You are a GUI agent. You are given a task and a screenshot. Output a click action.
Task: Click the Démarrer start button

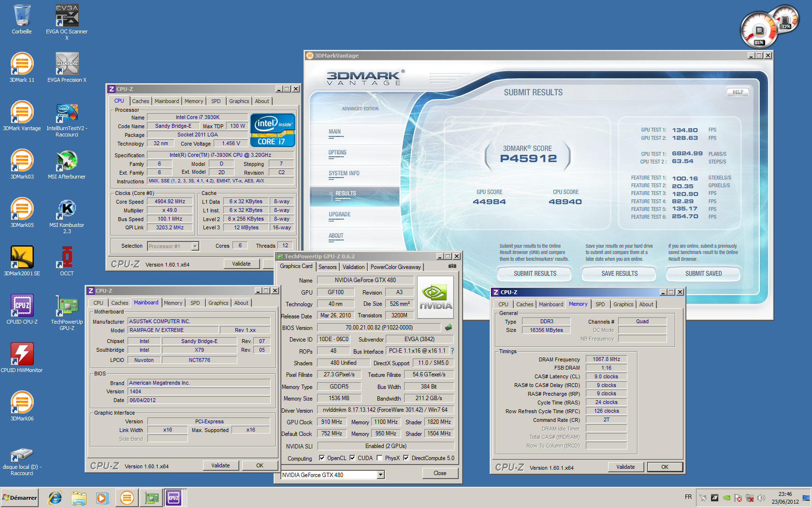pyautogui.click(x=20, y=497)
